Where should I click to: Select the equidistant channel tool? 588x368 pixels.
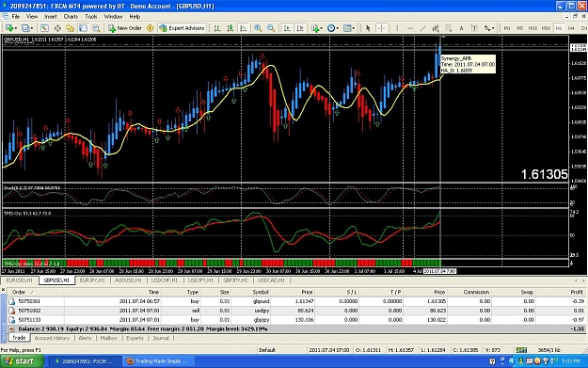tap(436, 28)
